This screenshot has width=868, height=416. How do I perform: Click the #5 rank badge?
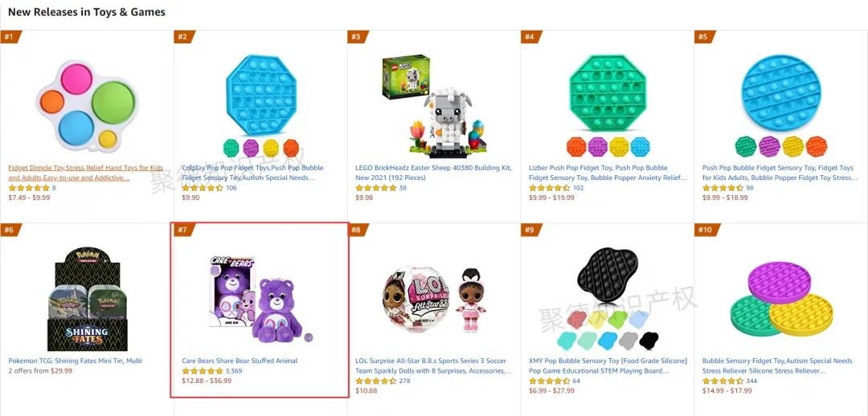point(704,37)
